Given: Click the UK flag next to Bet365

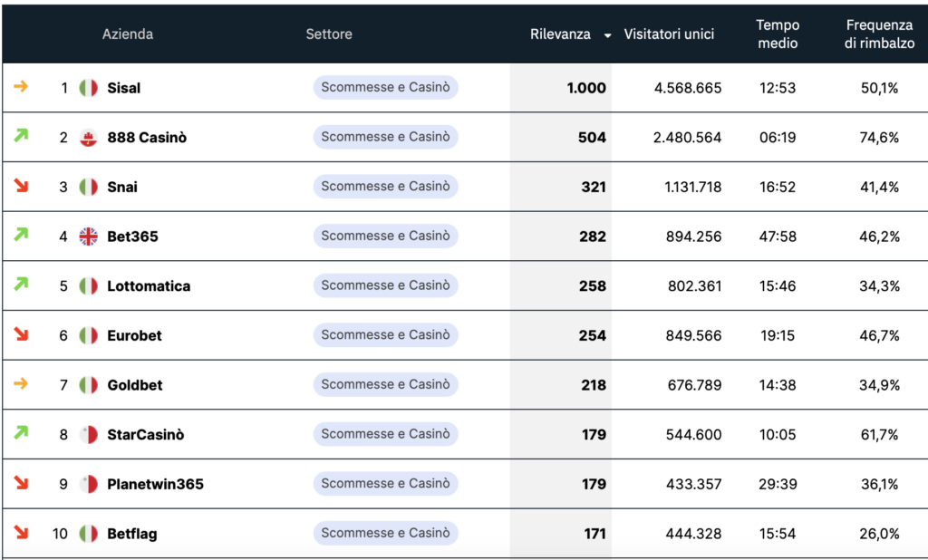Looking at the screenshot, I should pos(88,237).
